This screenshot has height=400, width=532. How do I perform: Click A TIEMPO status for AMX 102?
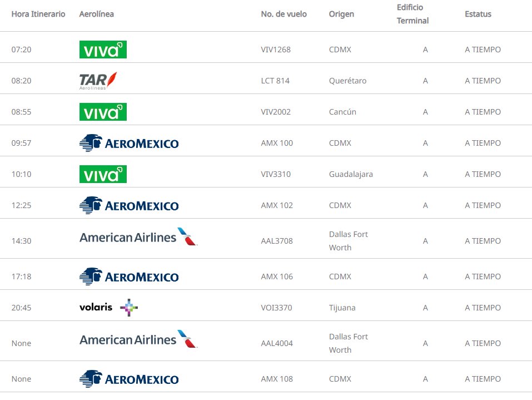coord(483,205)
